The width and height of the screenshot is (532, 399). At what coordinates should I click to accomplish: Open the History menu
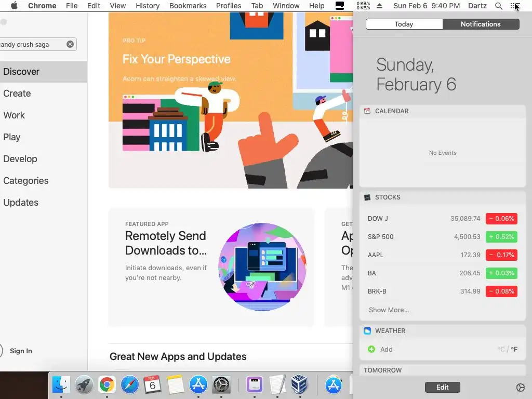(x=148, y=6)
